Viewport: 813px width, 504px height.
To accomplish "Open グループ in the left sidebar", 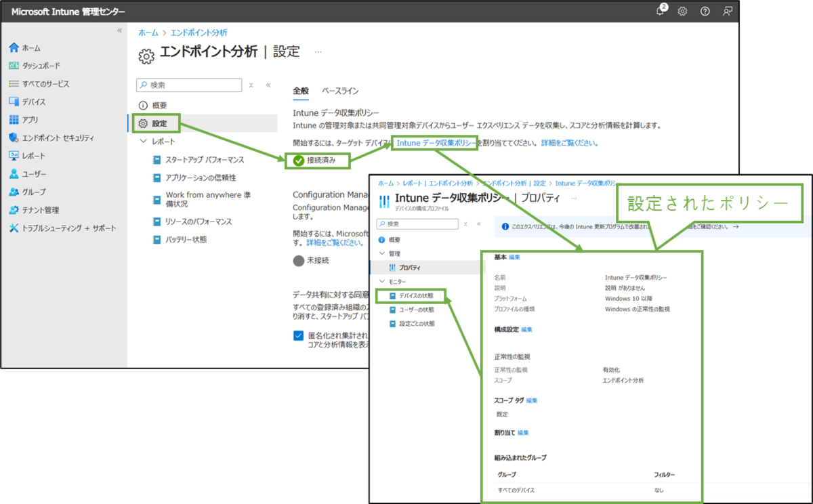I will pyautogui.click(x=28, y=192).
